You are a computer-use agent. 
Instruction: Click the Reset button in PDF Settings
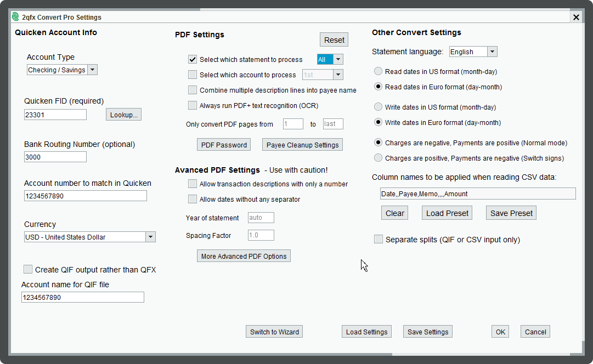pos(334,40)
